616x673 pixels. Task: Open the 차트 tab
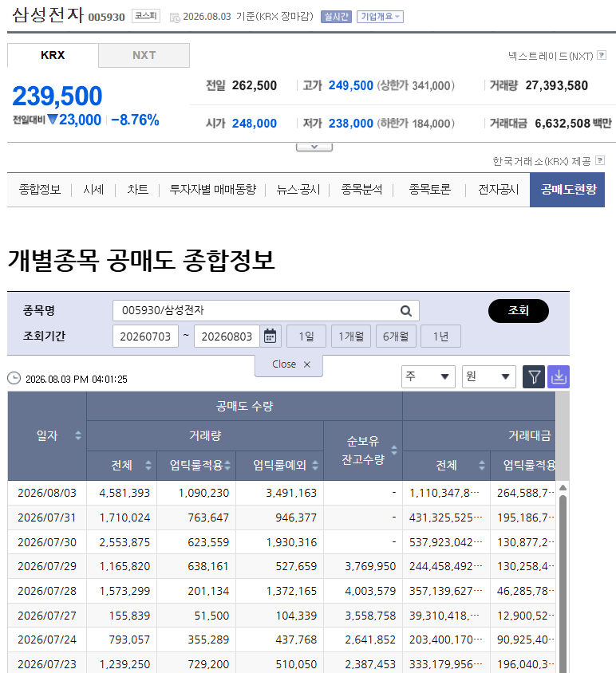coord(137,189)
